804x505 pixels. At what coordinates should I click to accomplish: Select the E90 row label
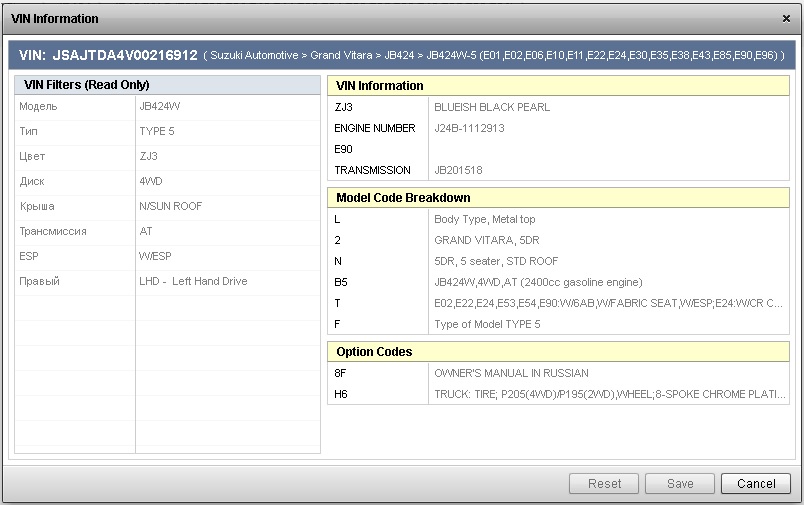pyautogui.click(x=344, y=149)
